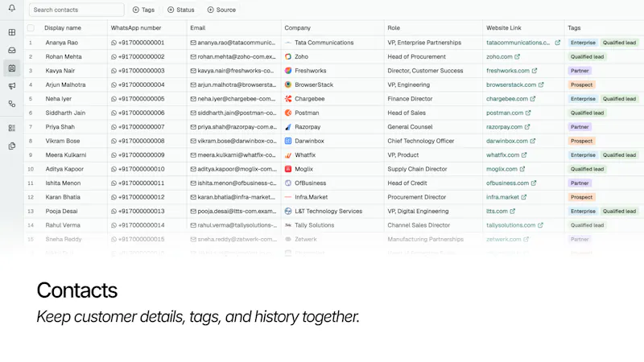The height and width of the screenshot is (362, 644).
Task: Open the darwinbox.com website link
Action: tap(507, 141)
